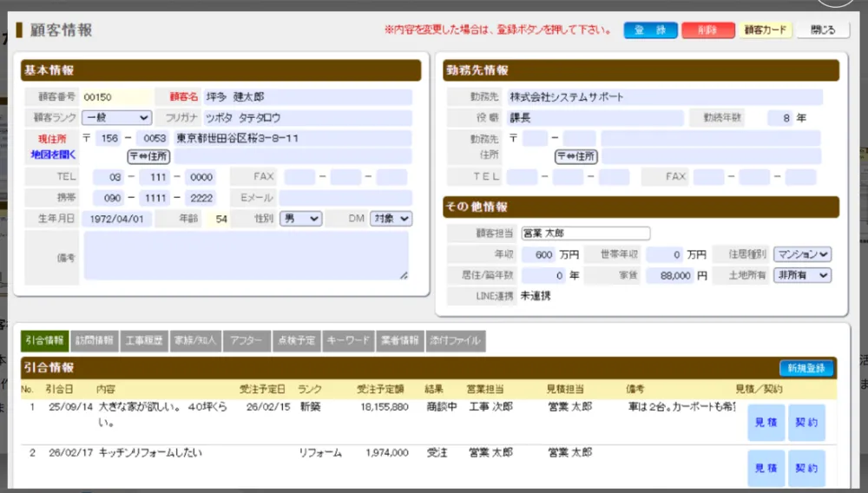Open the 性別 dropdown showing 男
Screen dimensions: 868x493
[300, 219]
